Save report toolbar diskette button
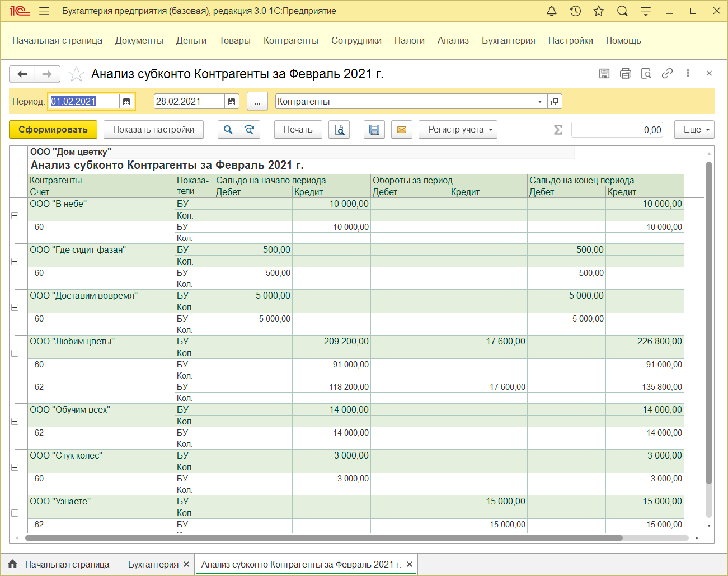This screenshot has height=576, width=728. pyautogui.click(x=374, y=130)
